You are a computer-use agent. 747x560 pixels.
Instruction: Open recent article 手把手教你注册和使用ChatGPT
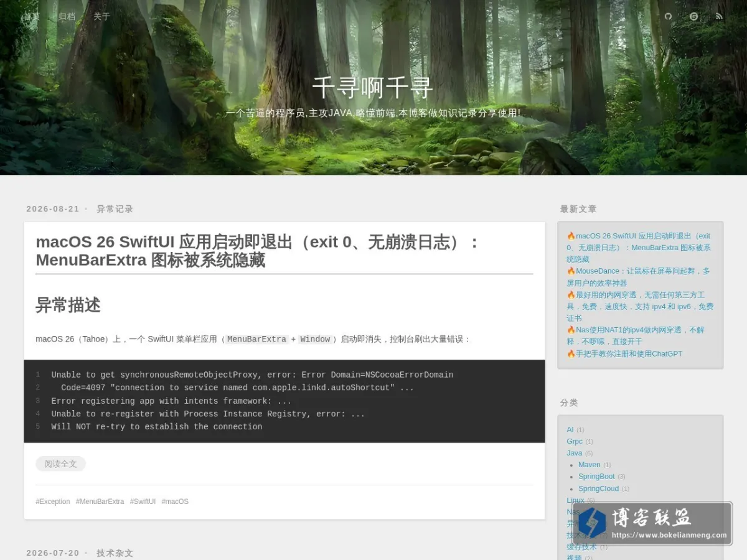point(624,353)
